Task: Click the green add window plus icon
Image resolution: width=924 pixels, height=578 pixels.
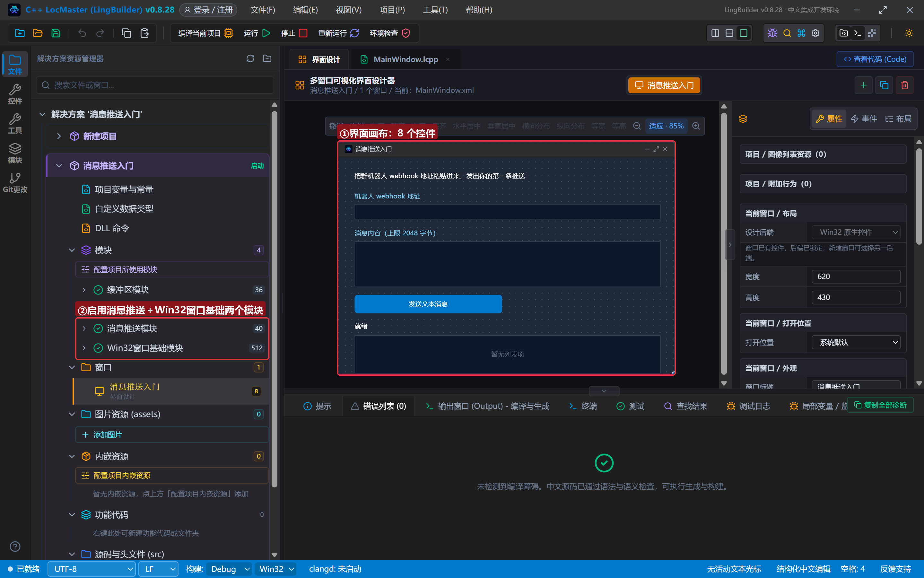Action: tap(863, 85)
